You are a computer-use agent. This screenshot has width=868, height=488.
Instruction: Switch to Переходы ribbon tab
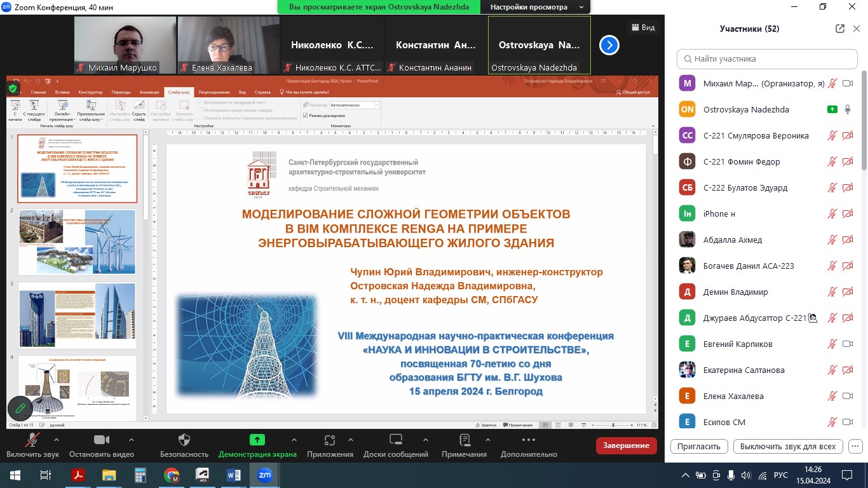coord(121,92)
